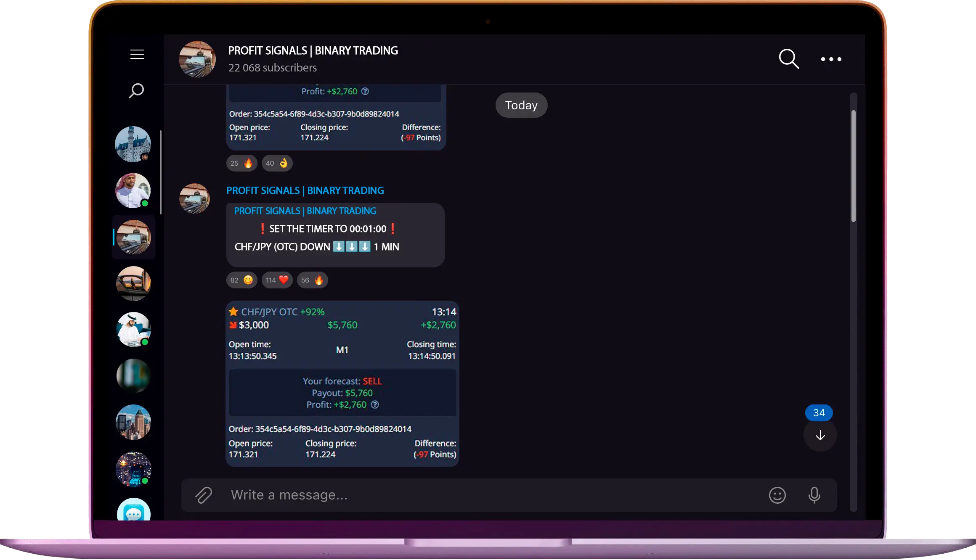Toggle the 56 fire reaction
Image resolution: width=976 pixels, height=560 pixels.
[312, 280]
